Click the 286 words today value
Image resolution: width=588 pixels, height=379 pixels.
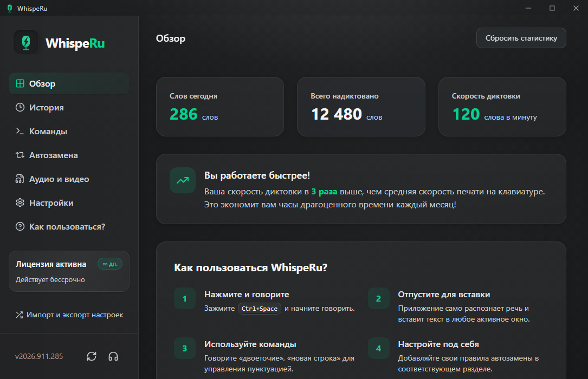point(183,114)
